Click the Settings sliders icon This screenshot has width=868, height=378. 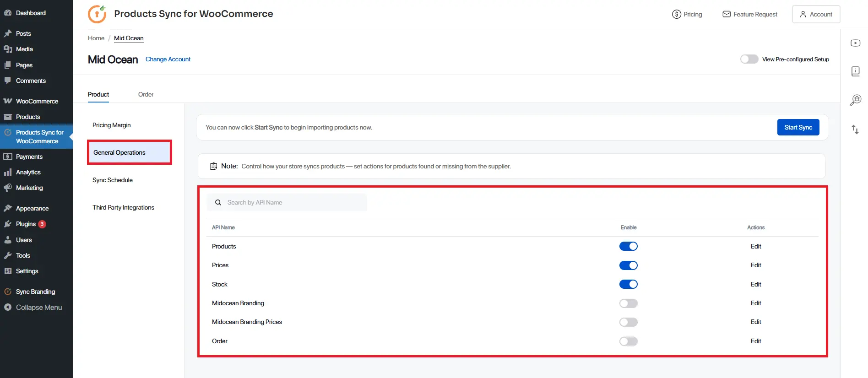tap(8, 271)
